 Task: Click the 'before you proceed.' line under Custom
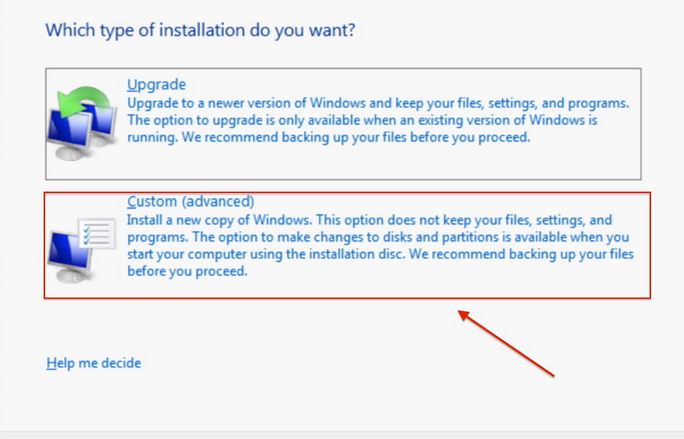click(187, 271)
